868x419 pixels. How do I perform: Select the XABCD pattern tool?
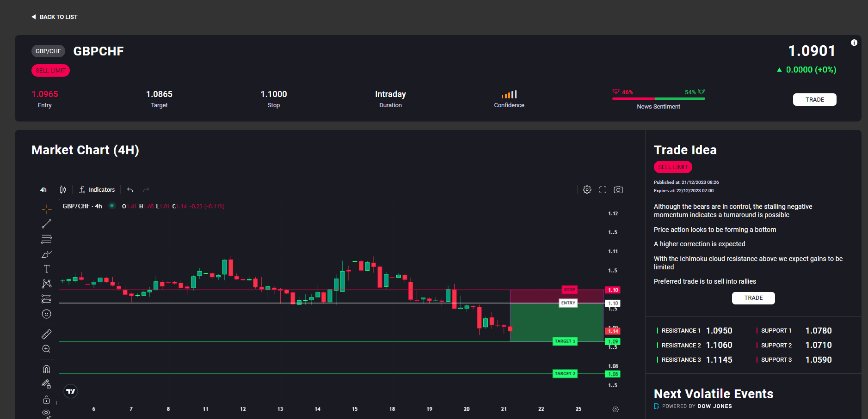tap(46, 283)
